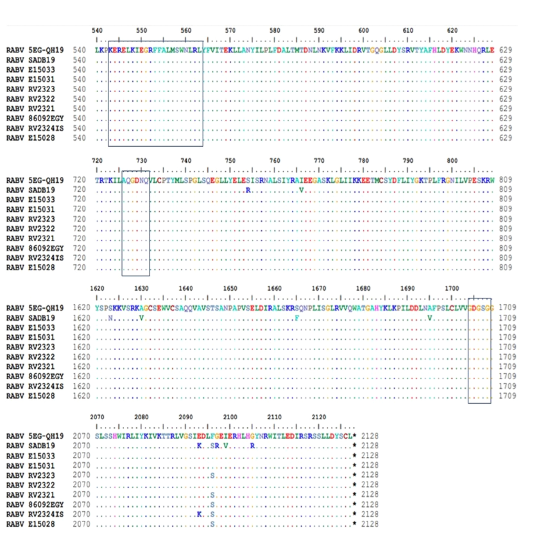
Task: Click end position 2128 of 5EG-QH19
Action: tap(369, 436)
